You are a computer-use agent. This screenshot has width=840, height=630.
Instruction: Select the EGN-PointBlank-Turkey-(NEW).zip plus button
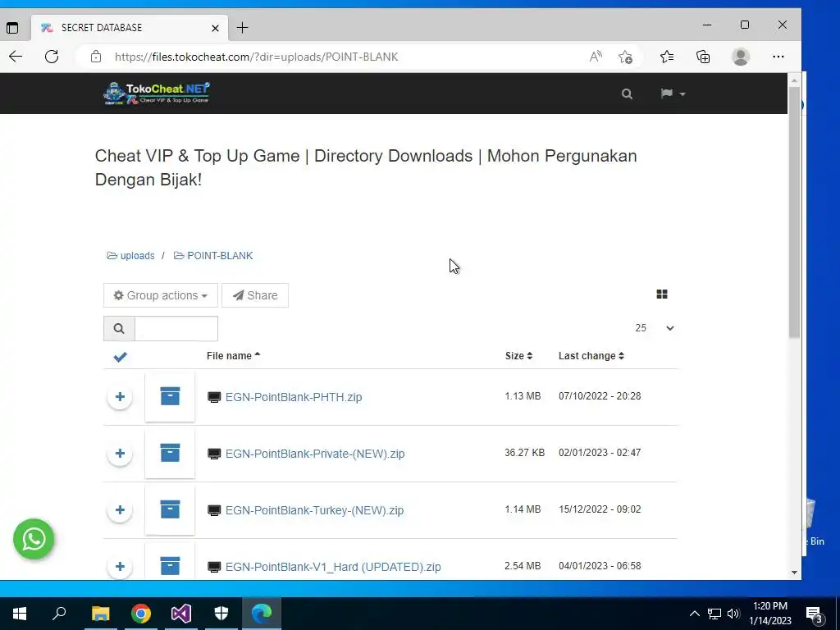click(x=120, y=510)
